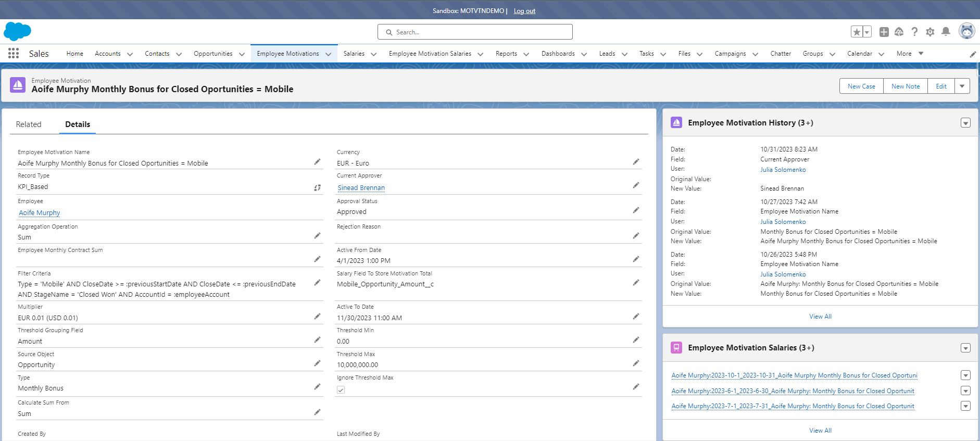Open row menu for 2023-10-1 salary record

coord(965,375)
